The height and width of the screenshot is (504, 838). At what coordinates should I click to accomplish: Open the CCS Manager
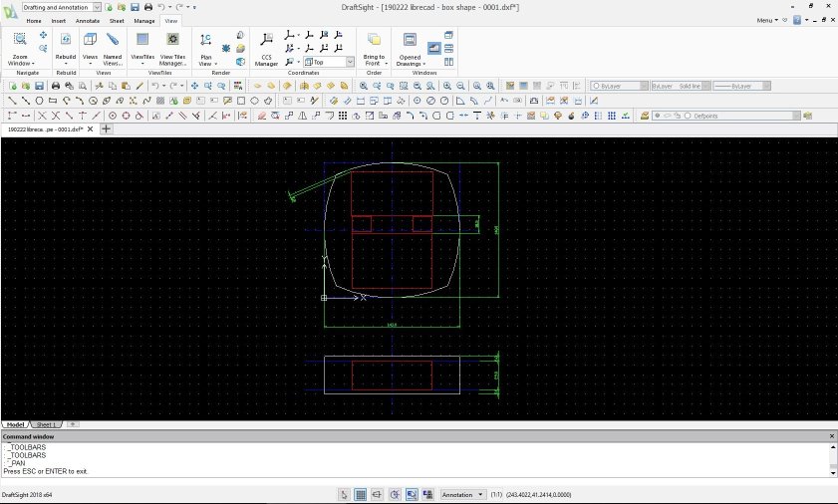coord(266,48)
